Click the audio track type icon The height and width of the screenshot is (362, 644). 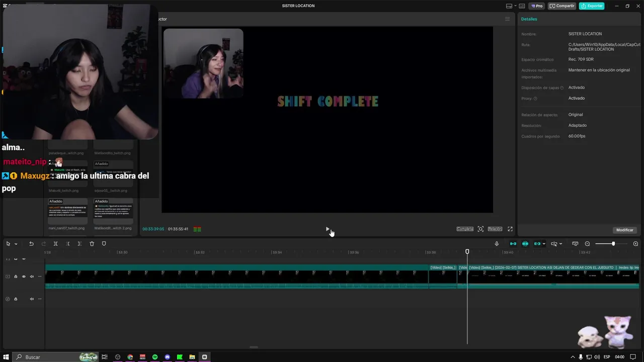coord(8,299)
